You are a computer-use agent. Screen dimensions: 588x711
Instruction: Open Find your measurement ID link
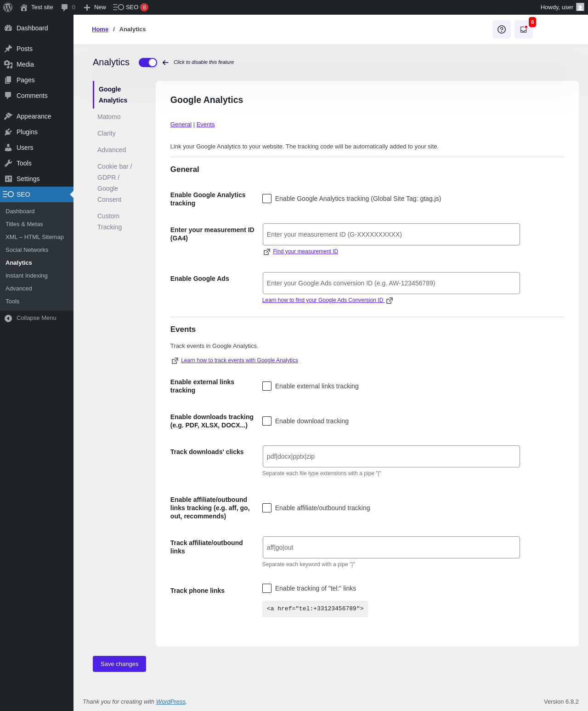tap(305, 251)
